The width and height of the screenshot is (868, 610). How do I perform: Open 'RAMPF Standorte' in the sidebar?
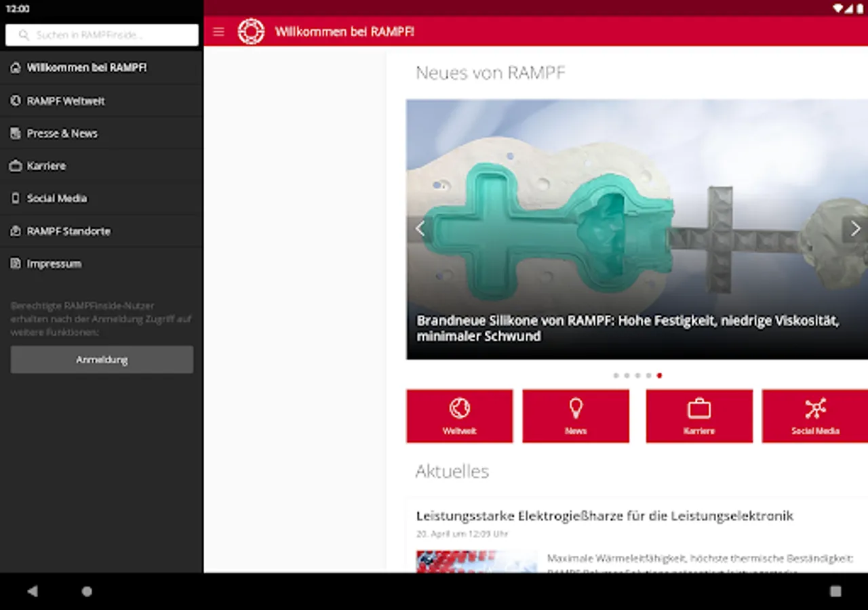pyautogui.click(x=102, y=231)
